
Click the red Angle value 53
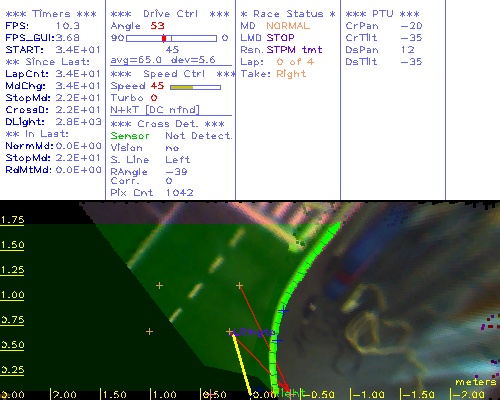coord(157,26)
